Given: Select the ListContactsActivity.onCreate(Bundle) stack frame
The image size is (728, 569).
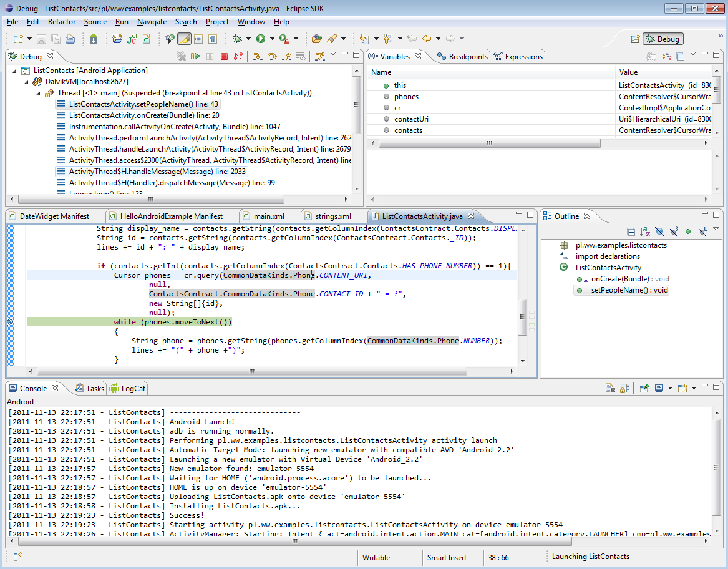Looking at the screenshot, I should [x=144, y=115].
